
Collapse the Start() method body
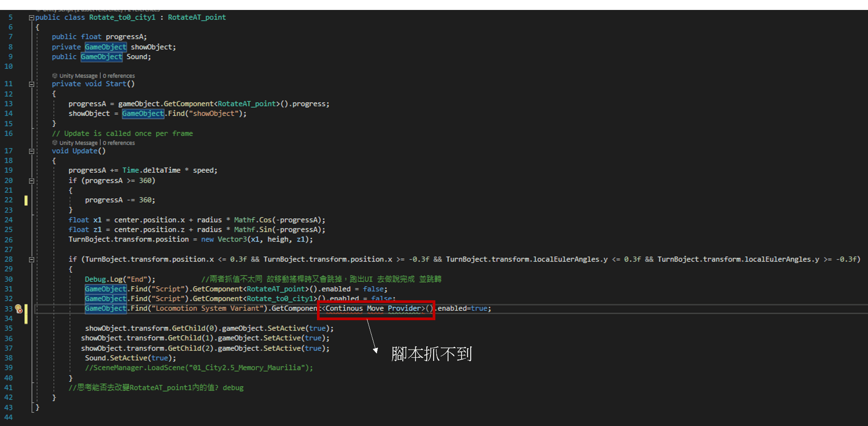[x=31, y=84]
